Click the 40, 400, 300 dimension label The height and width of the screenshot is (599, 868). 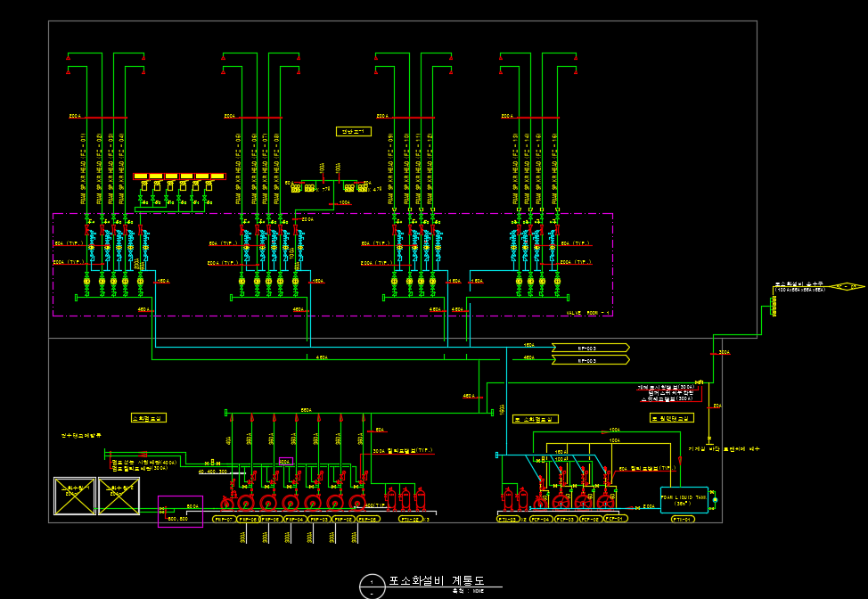point(213,472)
